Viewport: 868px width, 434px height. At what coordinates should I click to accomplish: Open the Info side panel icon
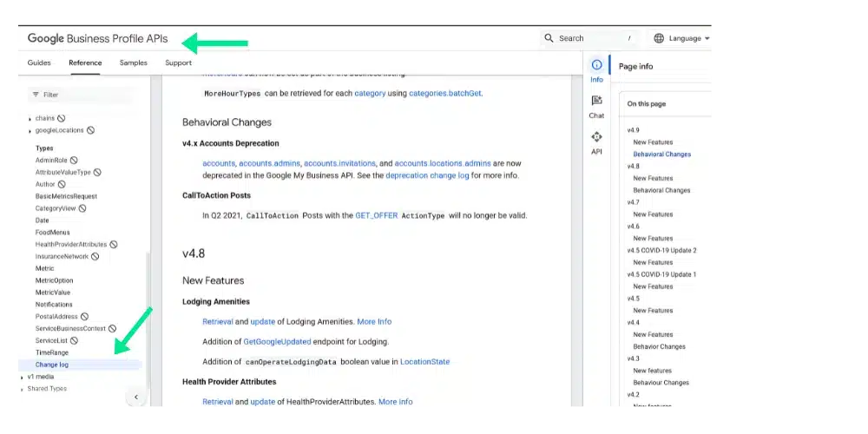596,65
